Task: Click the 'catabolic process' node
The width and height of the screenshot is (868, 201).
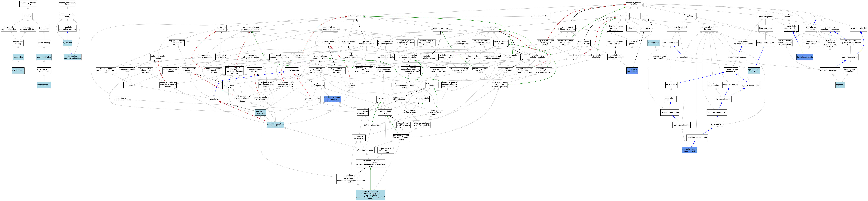Action: coord(440,28)
